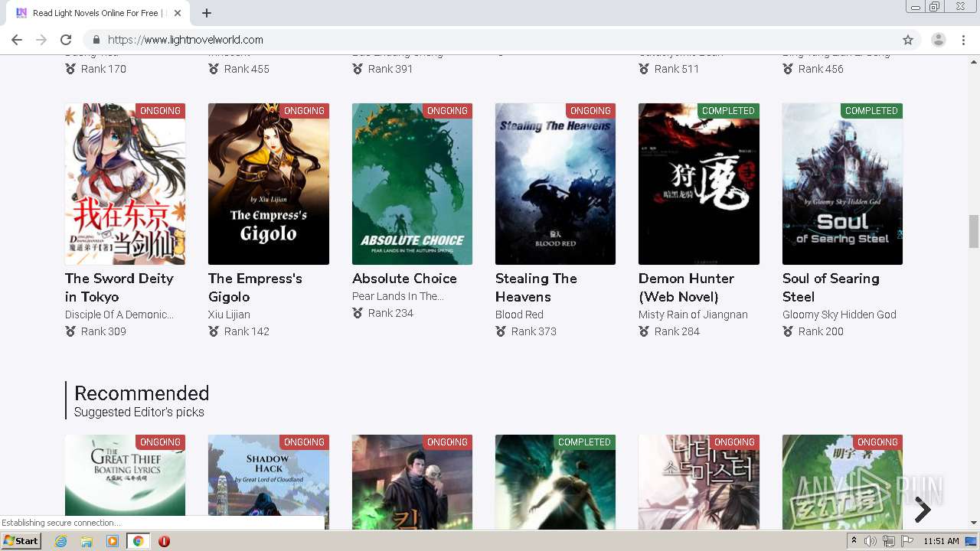Open The Sword Deity in Tokyo title link
The image size is (980, 551).
119,288
